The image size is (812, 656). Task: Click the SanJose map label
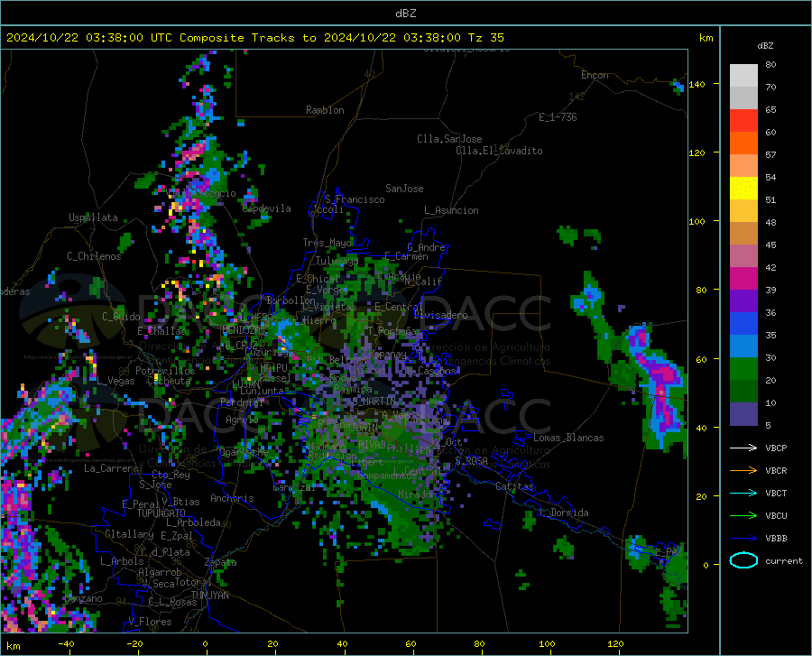404,189
